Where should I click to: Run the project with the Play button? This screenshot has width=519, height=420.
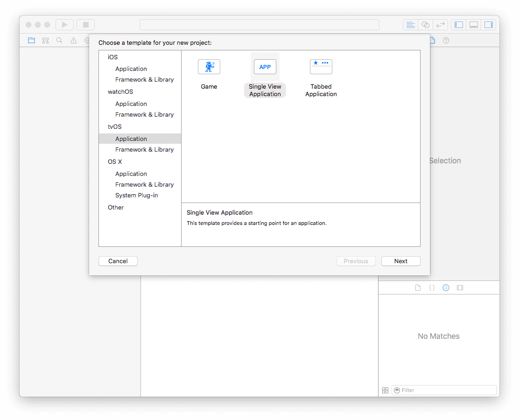(x=64, y=25)
